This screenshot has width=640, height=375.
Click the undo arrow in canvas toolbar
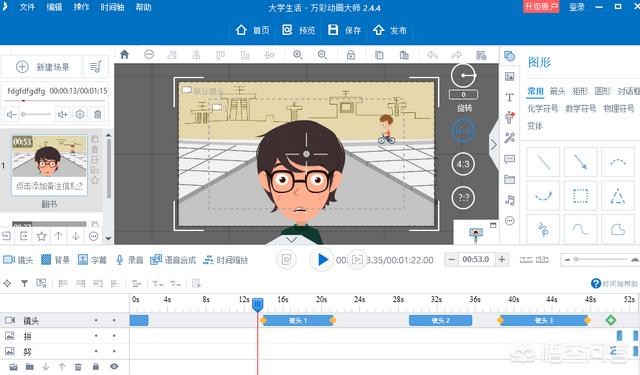click(x=432, y=55)
